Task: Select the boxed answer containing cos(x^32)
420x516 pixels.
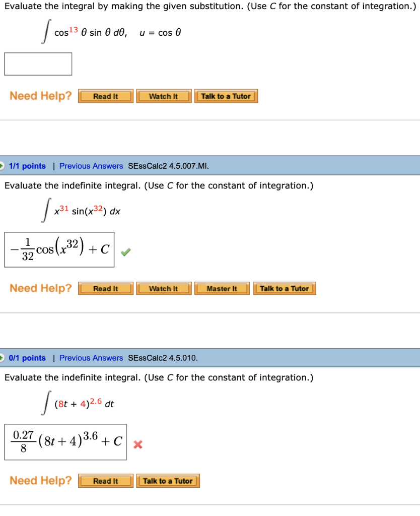Action: pos(59,249)
